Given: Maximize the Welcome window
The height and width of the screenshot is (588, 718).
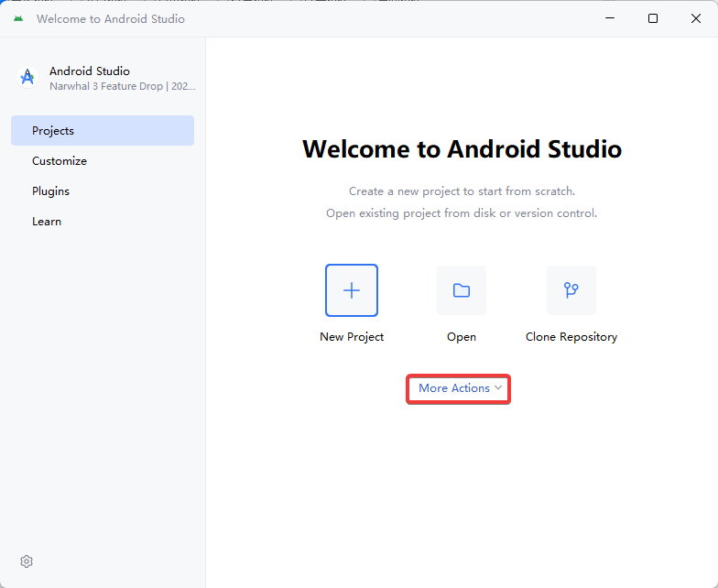Looking at the screenshot, I should pos(653,18).
